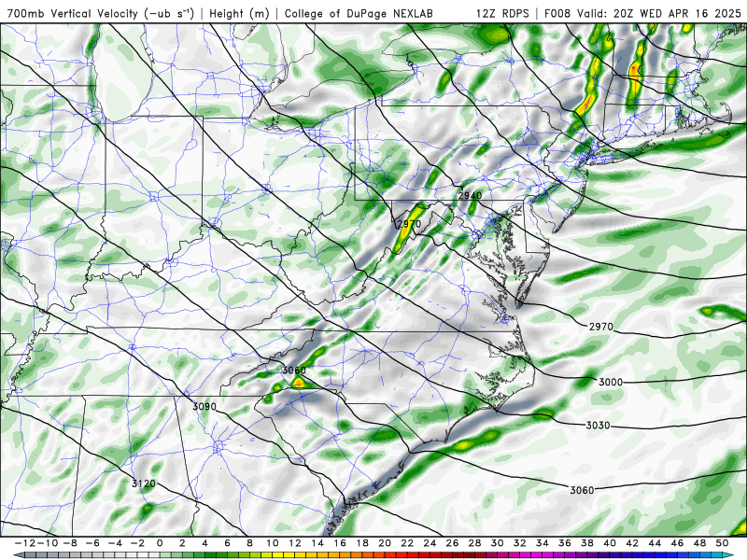Screen dimensions: 747x560
Task: Click the 38 value on the color scale
Action: pyautogui.click(x=587, y=543)
